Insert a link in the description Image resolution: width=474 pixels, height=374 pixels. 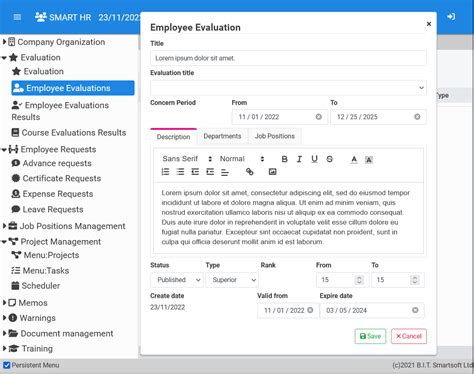[x=249, y=172]
